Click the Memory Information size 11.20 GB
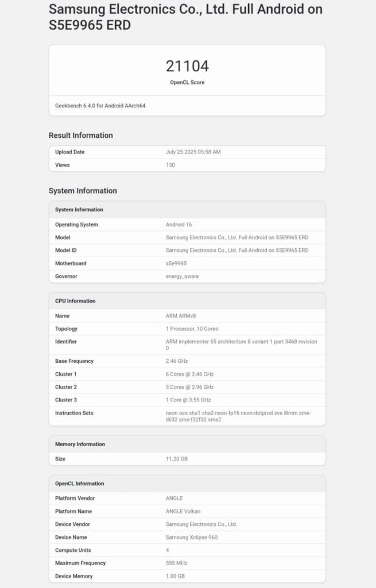Image resolution: width=376 pixels, height=588 pixels. tap(177, 459)
